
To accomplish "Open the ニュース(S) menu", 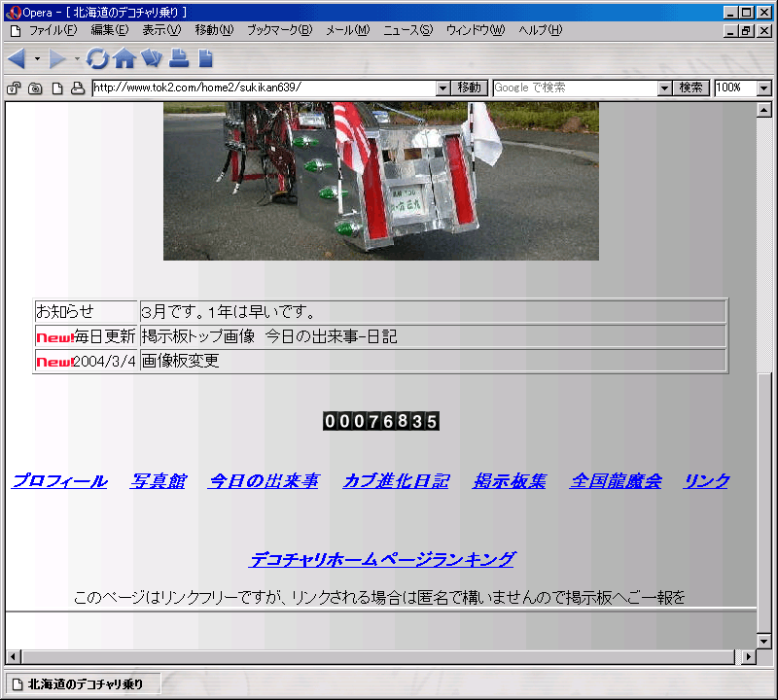I will pos(407,30).
